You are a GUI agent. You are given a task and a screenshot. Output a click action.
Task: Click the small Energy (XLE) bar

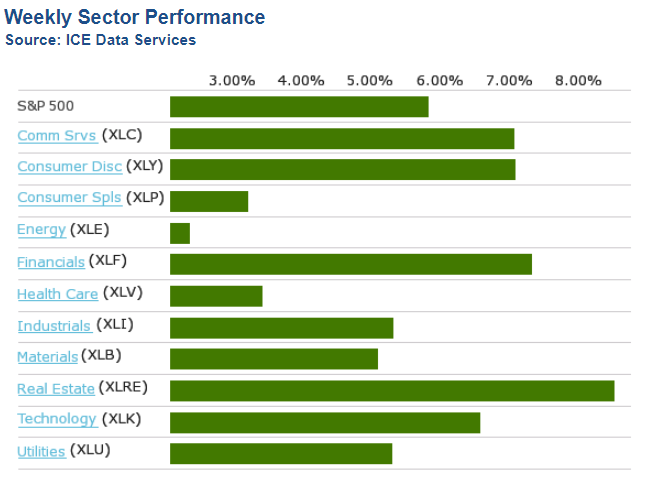click(180, 233)
